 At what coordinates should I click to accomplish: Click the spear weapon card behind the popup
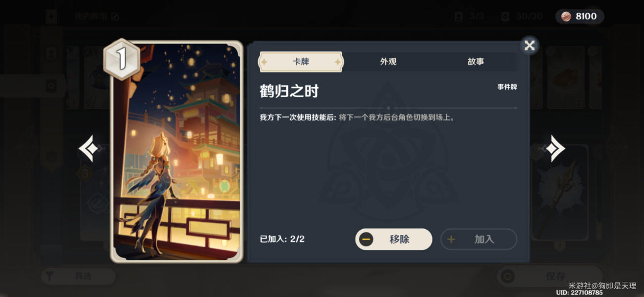(x=559, y=194)
